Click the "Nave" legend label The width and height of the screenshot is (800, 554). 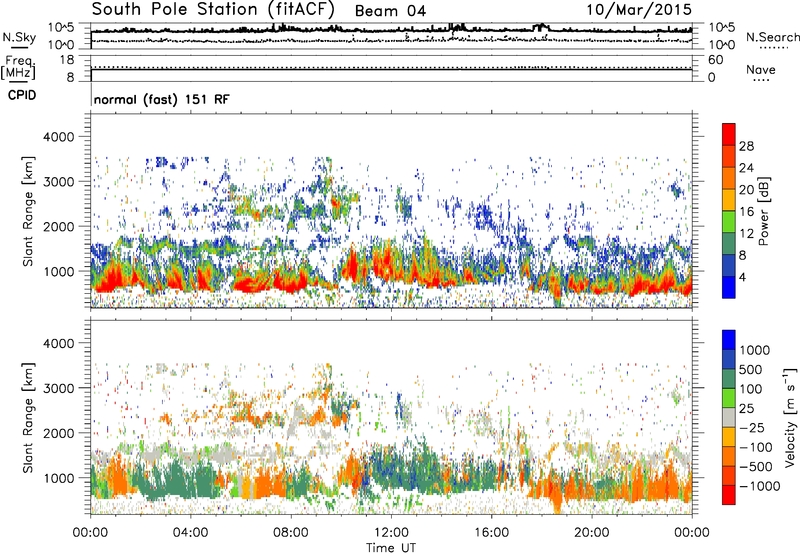click(x=761, y=69)
